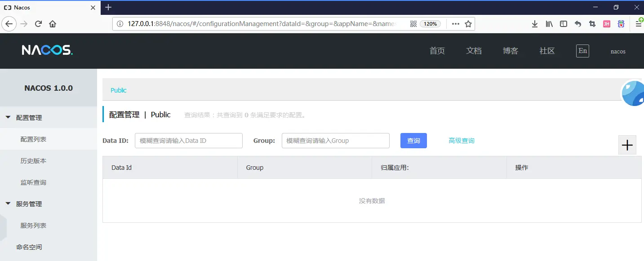Click the pink JH extension icon
The width and height of the screenshot is (644, 261).
607,24
